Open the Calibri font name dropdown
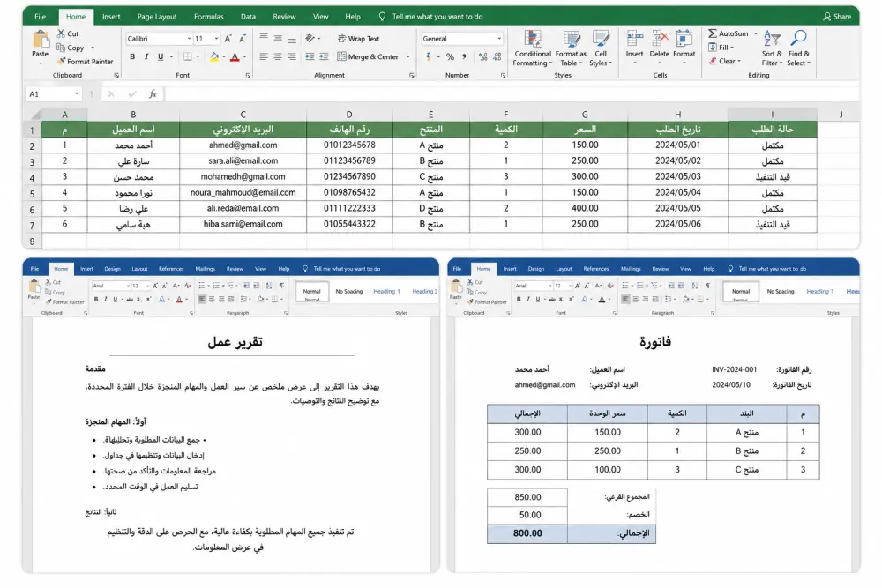This screenshot has width=882, height=588. (189, 39)
